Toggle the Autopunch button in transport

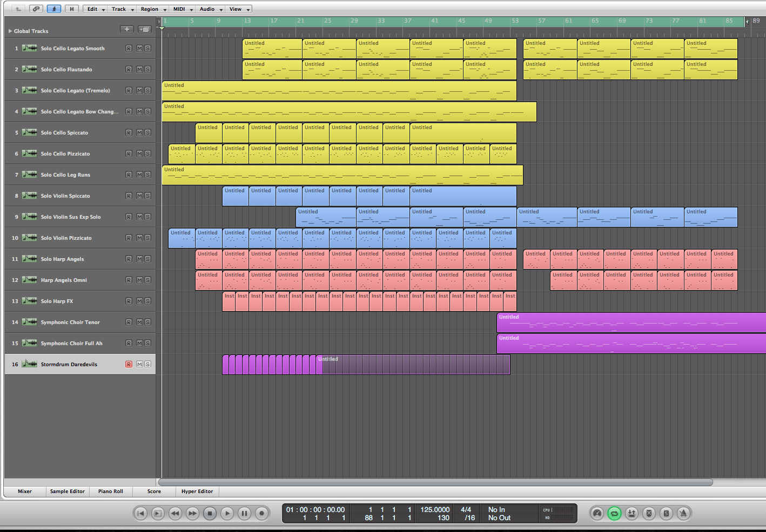click(x=631, y=513)
